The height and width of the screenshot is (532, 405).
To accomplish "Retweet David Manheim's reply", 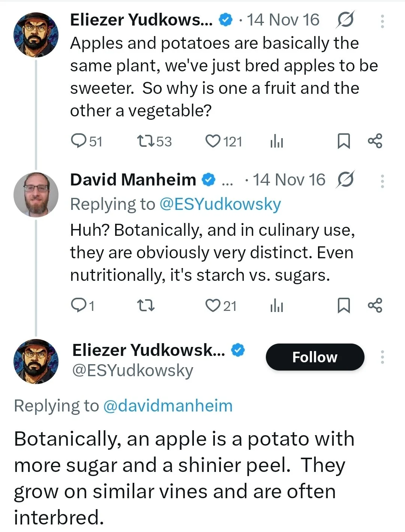I will pyautogui.click(x=145, y=306).
